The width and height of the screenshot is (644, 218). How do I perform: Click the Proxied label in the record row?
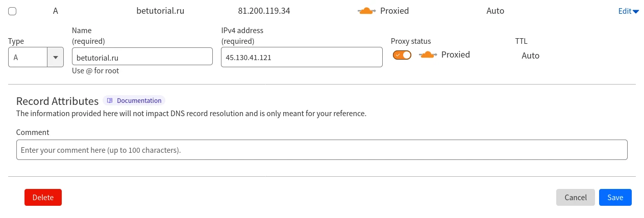pos(394,11)
